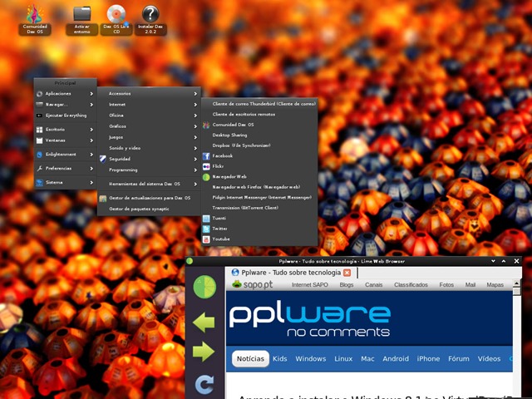
Task: Select the Notícias tab on Pplware
Action: pyautogui.click(x=250, y=359)
